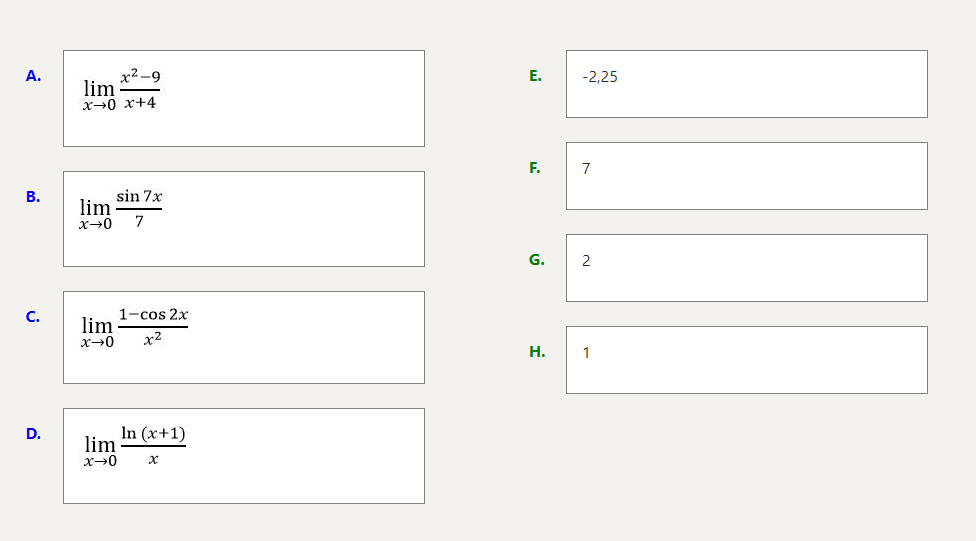976x541 pixels.
Task: Select the box with the ln(x+1) limit
Action: pyautogui.click(x=243, y=455)
